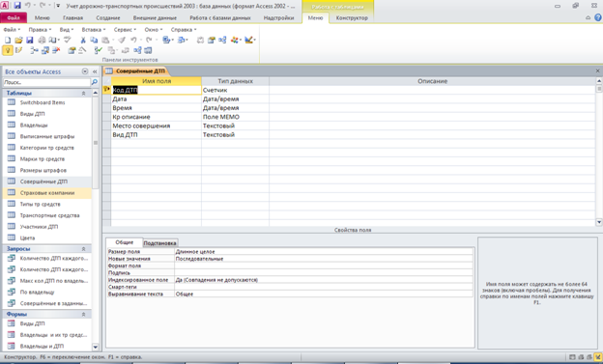Click the Delete Rows icon with red cross
The height and width of the screenshot is (364, 603).
click(x=56, y=50)
